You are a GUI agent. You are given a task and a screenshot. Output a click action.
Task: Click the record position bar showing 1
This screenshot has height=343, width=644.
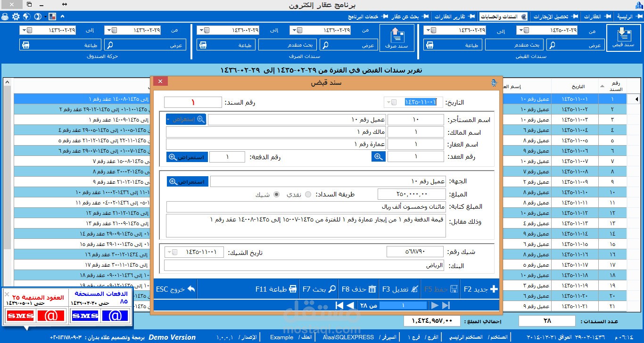[403, 305]
